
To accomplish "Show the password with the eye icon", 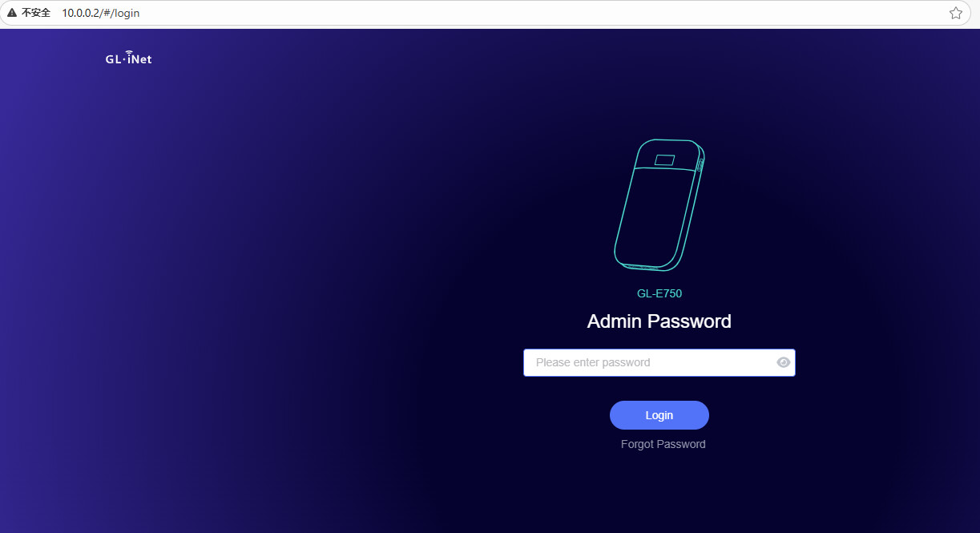I will [783, 362].
